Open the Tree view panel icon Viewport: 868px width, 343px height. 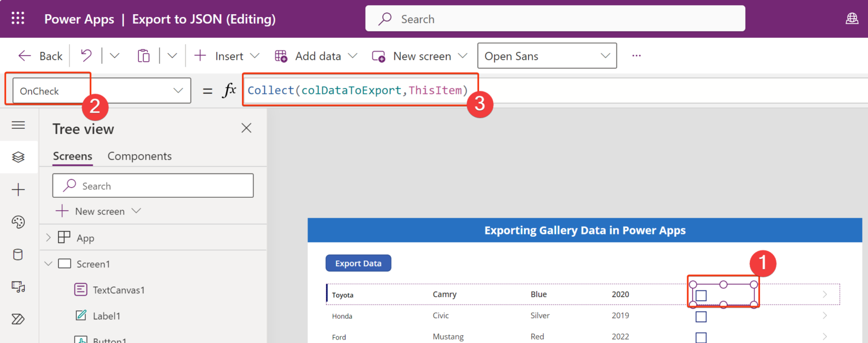(19, 157)
